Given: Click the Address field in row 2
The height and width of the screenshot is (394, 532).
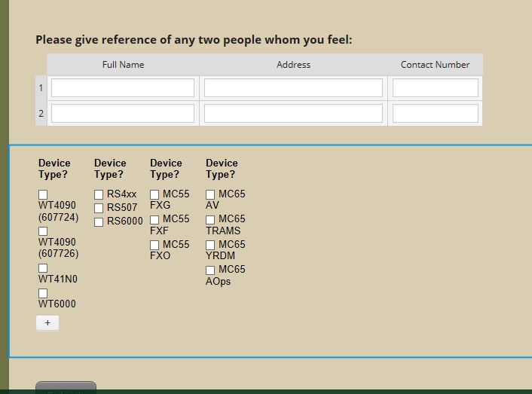Looking at the screenshot, I should tap(293, 114).
